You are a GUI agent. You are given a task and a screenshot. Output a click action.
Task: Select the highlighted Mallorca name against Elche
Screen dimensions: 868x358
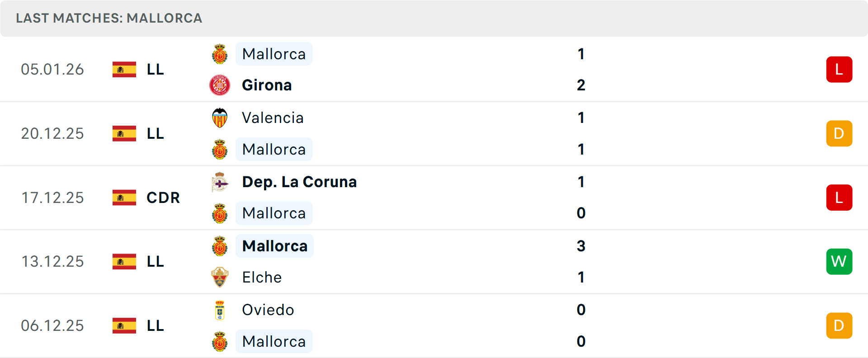click(274, 246)
